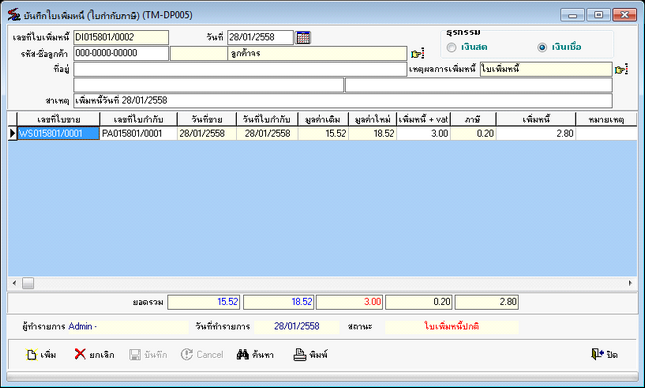The width and height of the screenshot is (645, 388).
Task: Click the disabled บันทึก save button
Action: tap(148, 354)
